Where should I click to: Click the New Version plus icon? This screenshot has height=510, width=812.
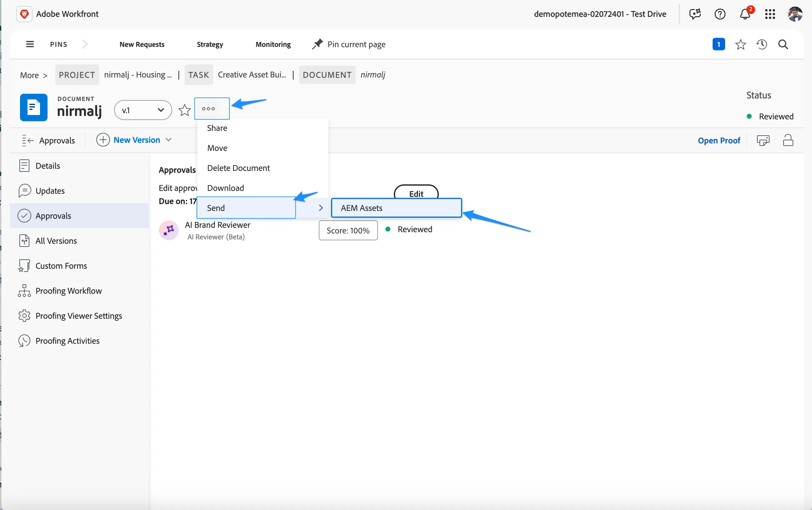pyautogui.click(x=103, y=140)
